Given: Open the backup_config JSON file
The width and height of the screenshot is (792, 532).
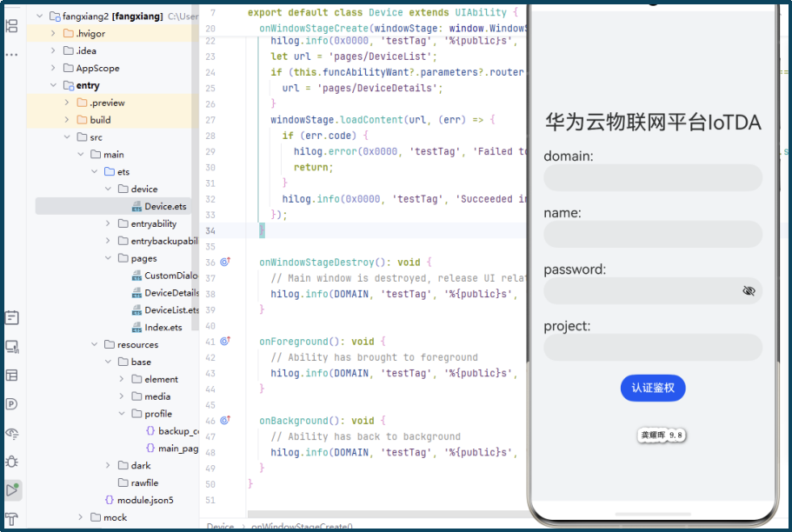Looking at the screenshot, I should coord(178,431).
